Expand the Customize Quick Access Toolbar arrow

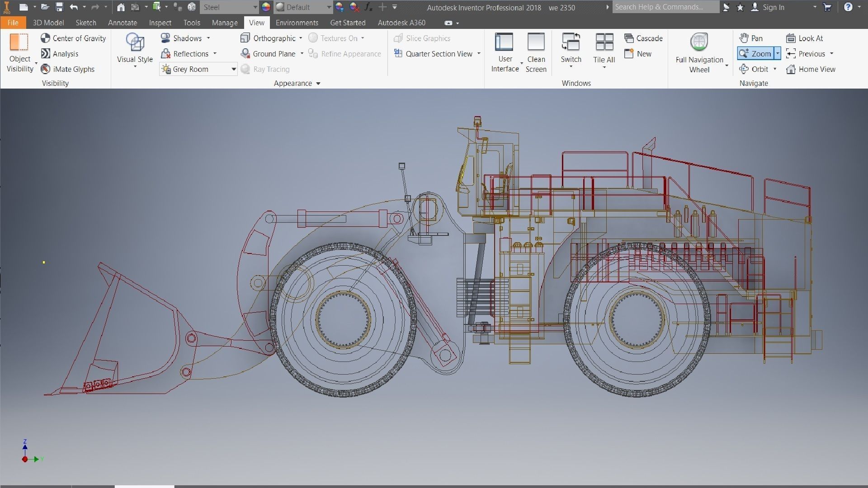coord(395,7)
